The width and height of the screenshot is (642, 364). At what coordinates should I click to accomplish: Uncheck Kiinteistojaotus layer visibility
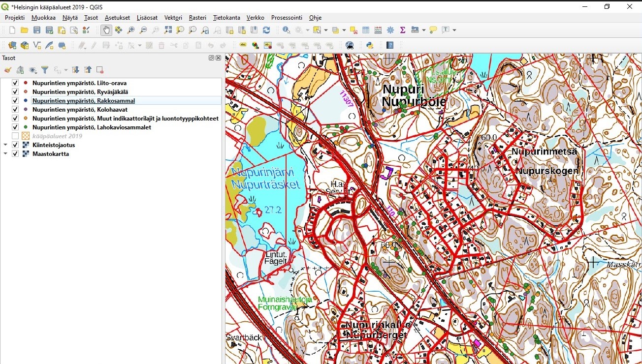tap(15, 145)
